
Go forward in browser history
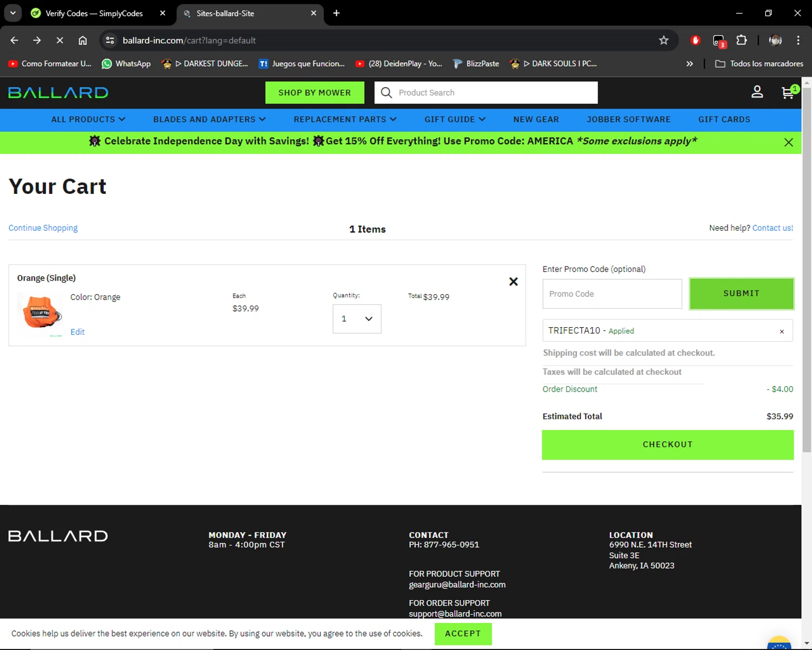click(x=37, y=40)
